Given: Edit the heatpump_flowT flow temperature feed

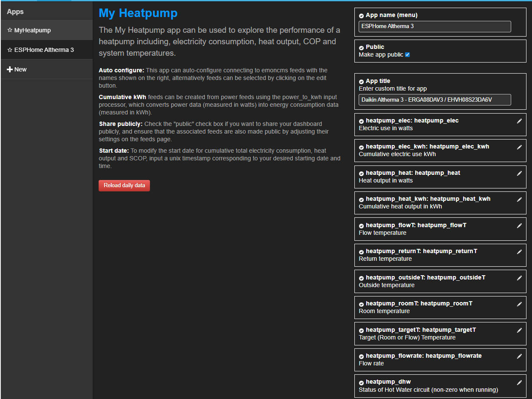Looking at the screenshot, I should pyautogui.click(x=519, y=226).
